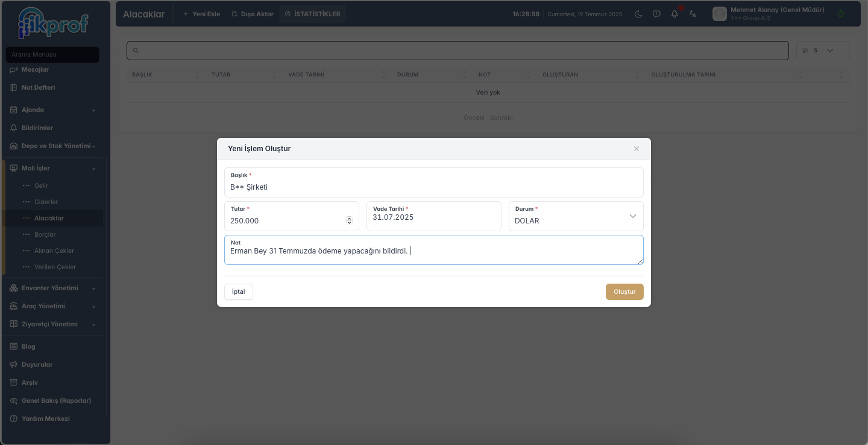Click the Ajanda calendar icon
The image size is (868, 445).
click(14, 110)
